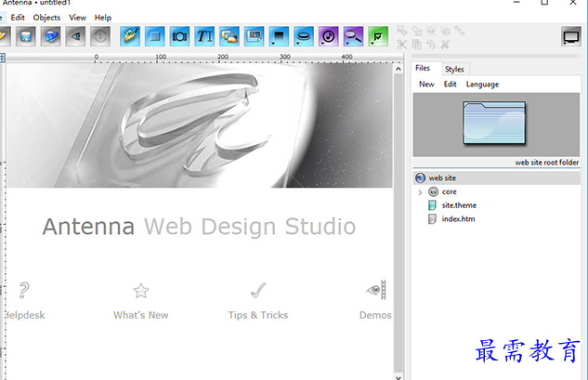Click the eye preview icon
This screenshot has width=588, height=380.
75,36
